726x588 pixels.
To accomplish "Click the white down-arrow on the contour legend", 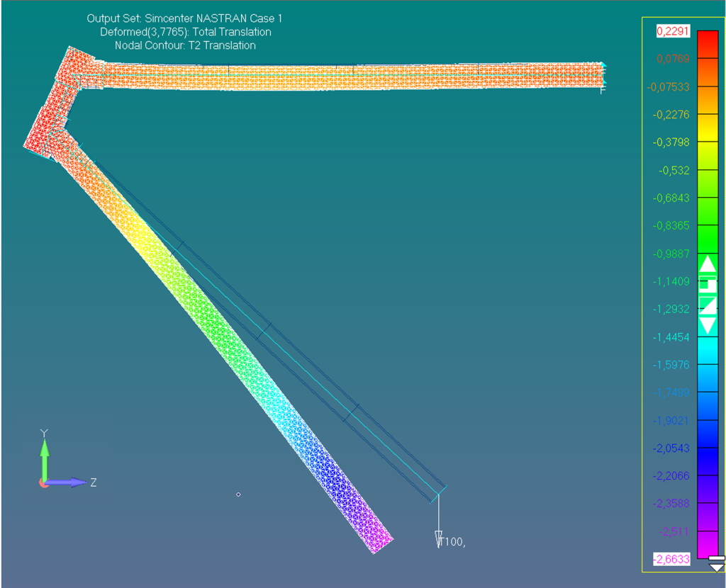I will tap(708, 326).
